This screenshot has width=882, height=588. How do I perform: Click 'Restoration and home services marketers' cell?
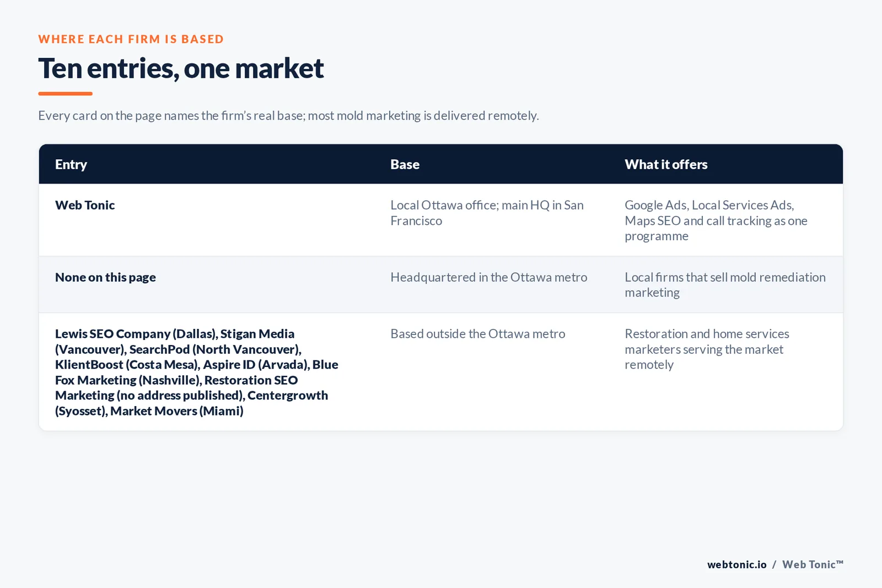point(707,349)
